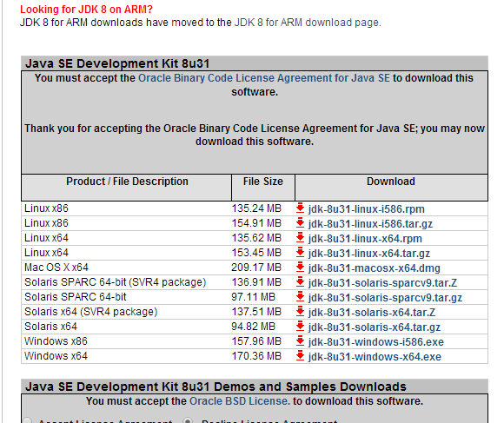Click the '153.45 MB' file size cell
The image size is (504, 423).
click(256, 253)
